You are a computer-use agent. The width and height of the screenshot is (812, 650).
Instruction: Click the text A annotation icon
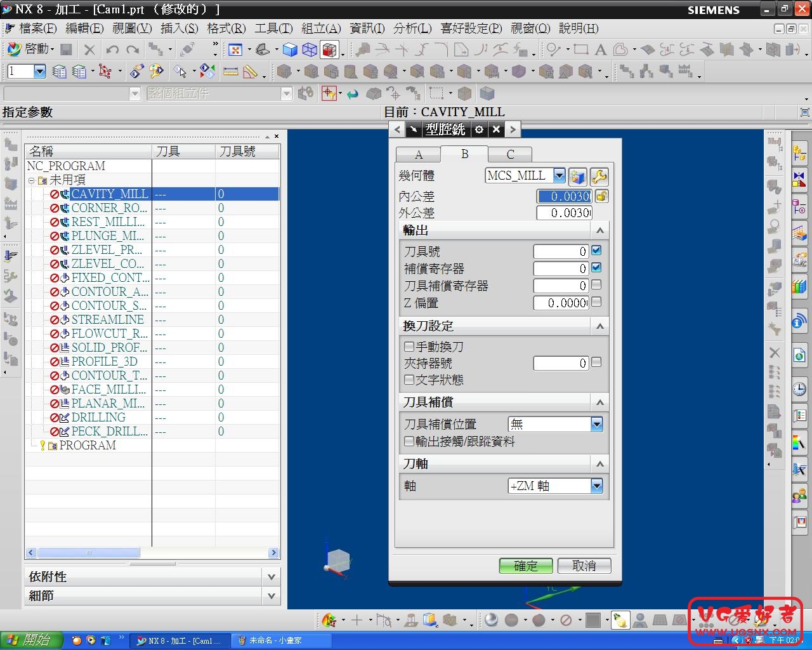pyautogui.click(x=600, y=50)
